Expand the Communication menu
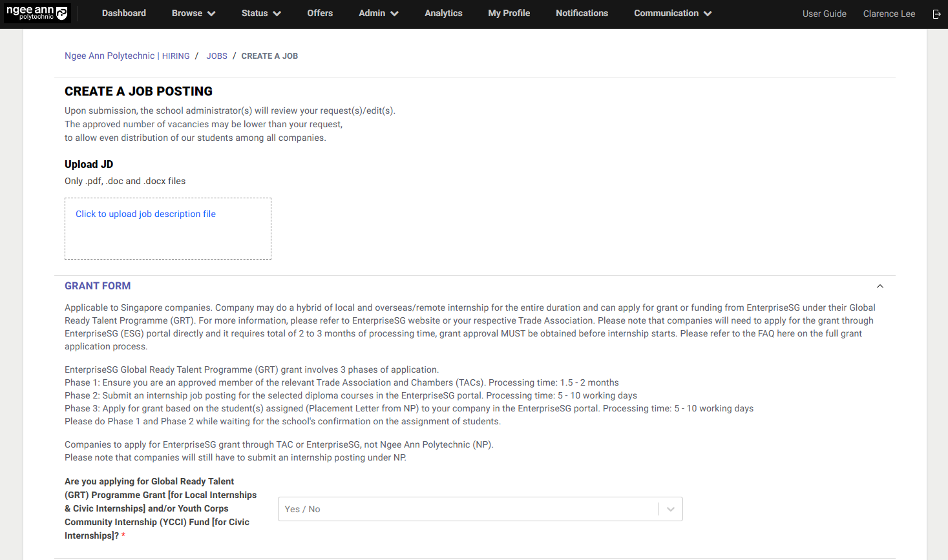Image resolution: width=948 pixels, height=560 pixels. click(x=672, y=13)
